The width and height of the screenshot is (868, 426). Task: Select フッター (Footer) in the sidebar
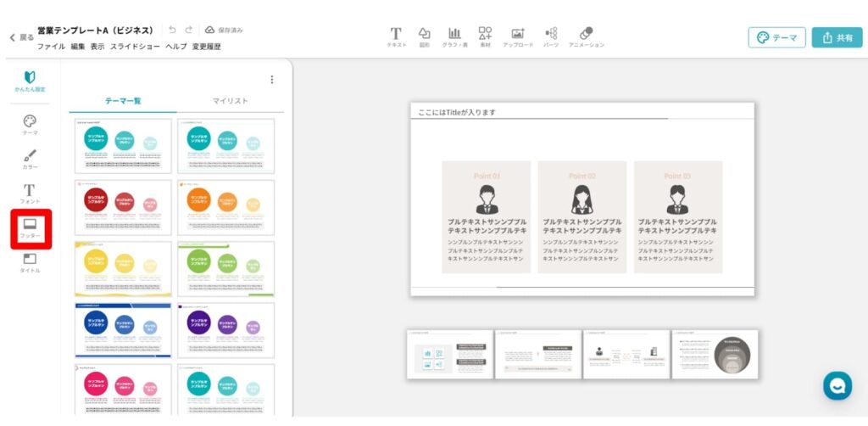coord(31,229)
